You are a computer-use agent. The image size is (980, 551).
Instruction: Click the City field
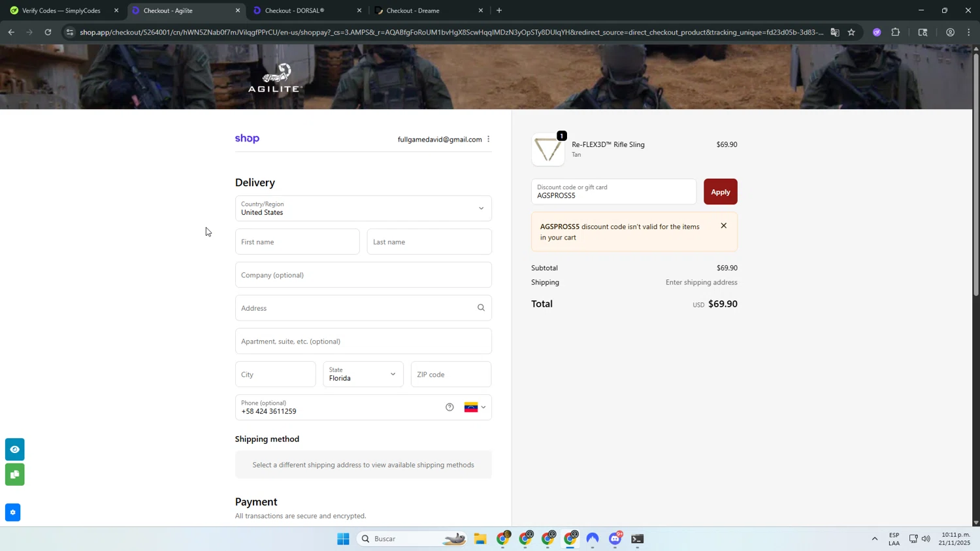(275, 374)
